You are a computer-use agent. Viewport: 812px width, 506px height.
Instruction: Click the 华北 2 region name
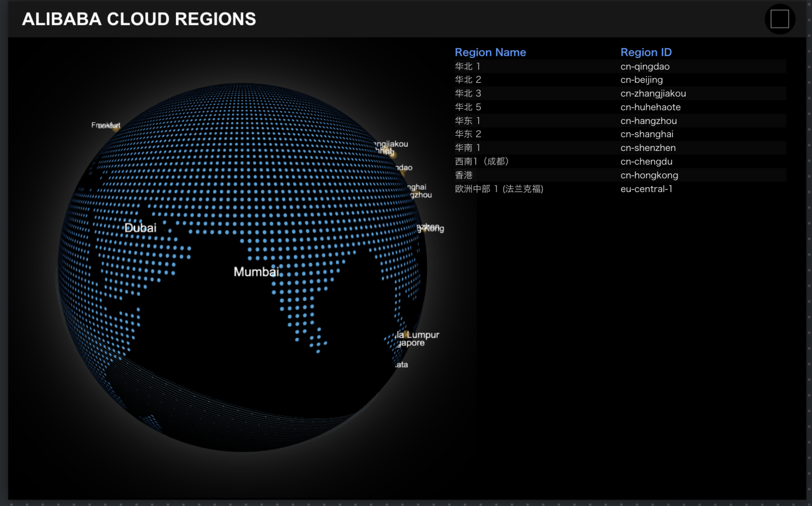468,80
